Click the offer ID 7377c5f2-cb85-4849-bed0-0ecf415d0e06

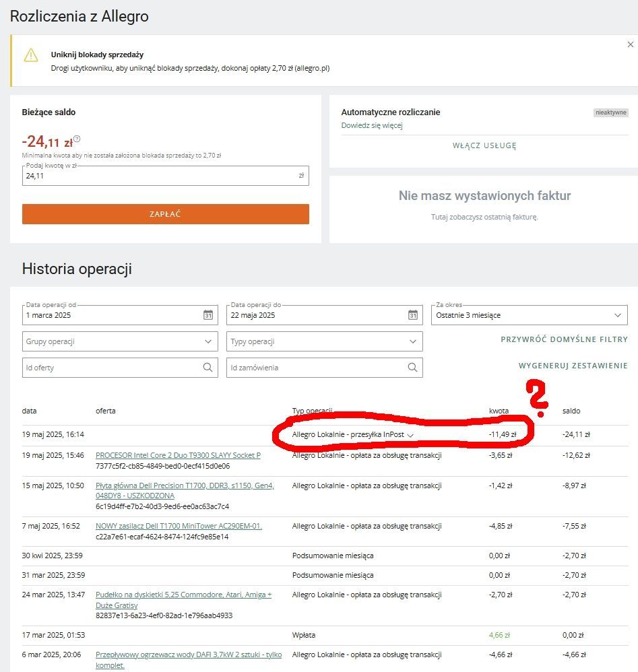pos(163,466)
